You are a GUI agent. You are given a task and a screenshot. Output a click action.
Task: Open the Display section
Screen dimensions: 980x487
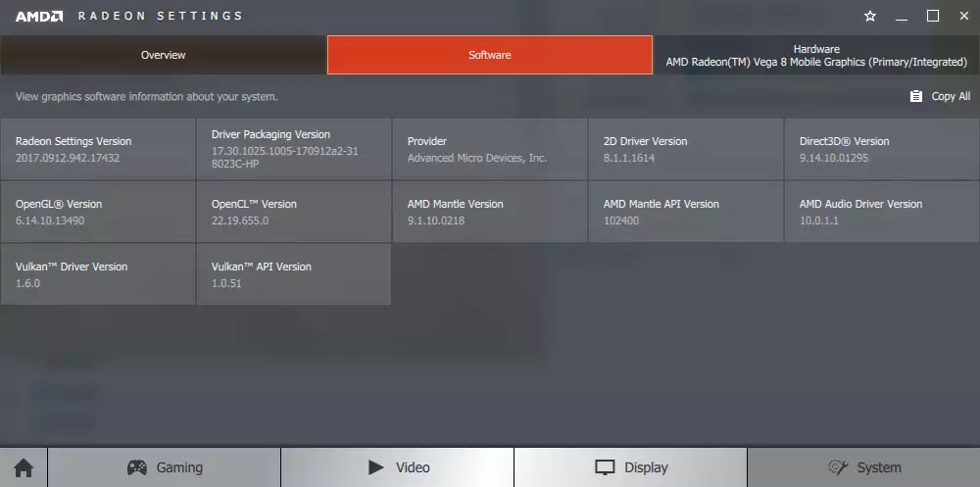tap(630, 467)
